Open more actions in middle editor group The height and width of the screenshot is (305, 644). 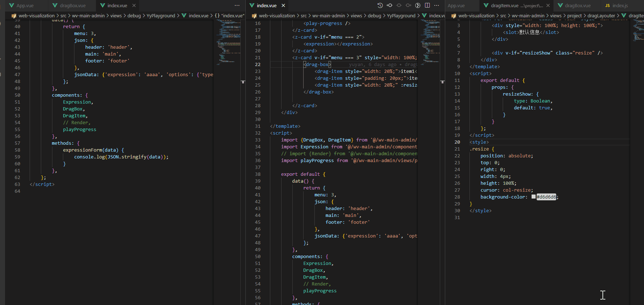point(437,5)
